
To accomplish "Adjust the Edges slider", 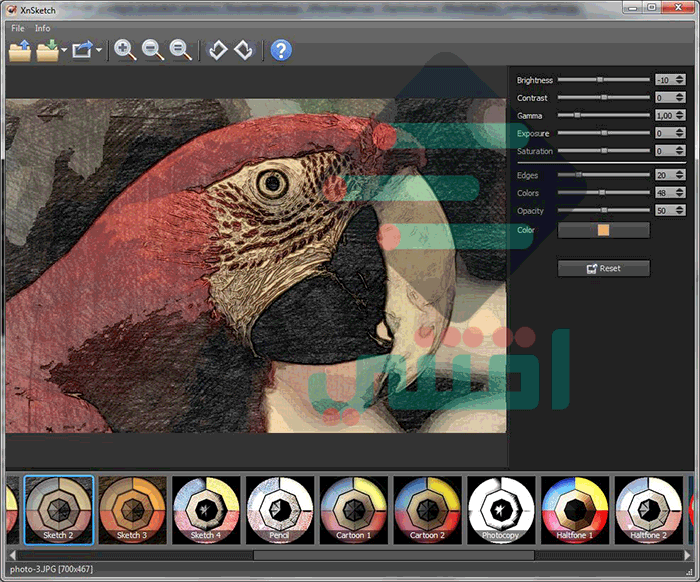I will point(604,175).
